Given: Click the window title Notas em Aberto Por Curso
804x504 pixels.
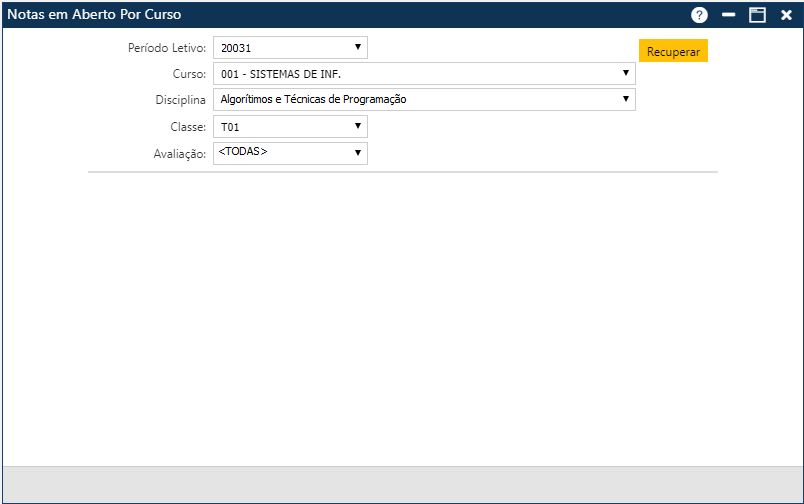Looking at the screenshot, I should point(95,15).
